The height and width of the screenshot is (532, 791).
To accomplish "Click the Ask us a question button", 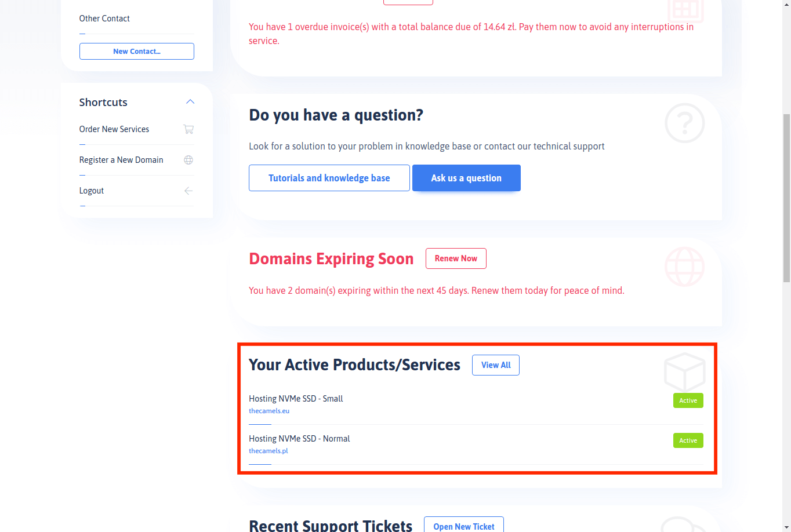I will [x=466, y=178].
